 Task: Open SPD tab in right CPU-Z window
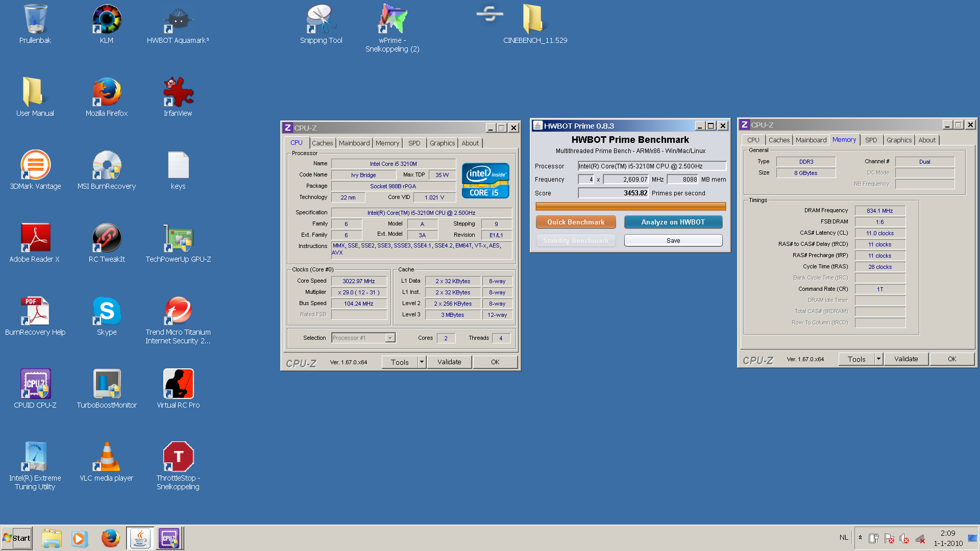(871, 140)
